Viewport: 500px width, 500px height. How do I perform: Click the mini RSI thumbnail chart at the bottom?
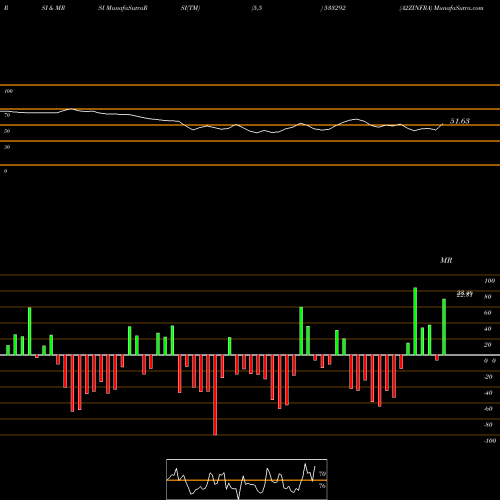[247, 479]
